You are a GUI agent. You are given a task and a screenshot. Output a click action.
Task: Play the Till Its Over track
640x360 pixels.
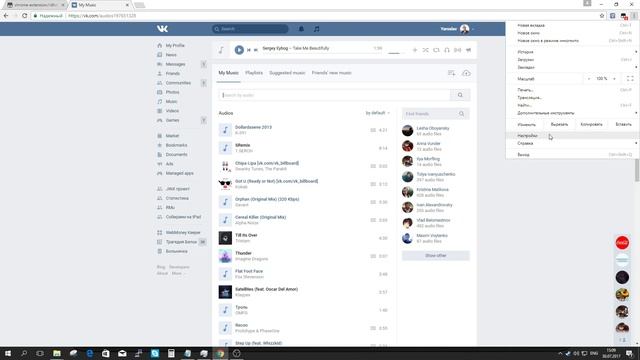(x=225, y=238)
